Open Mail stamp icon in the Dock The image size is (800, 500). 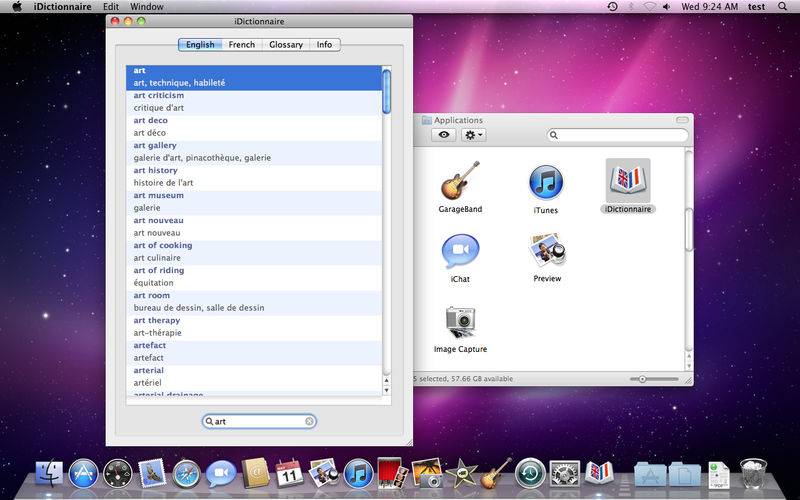click(152, 473)
